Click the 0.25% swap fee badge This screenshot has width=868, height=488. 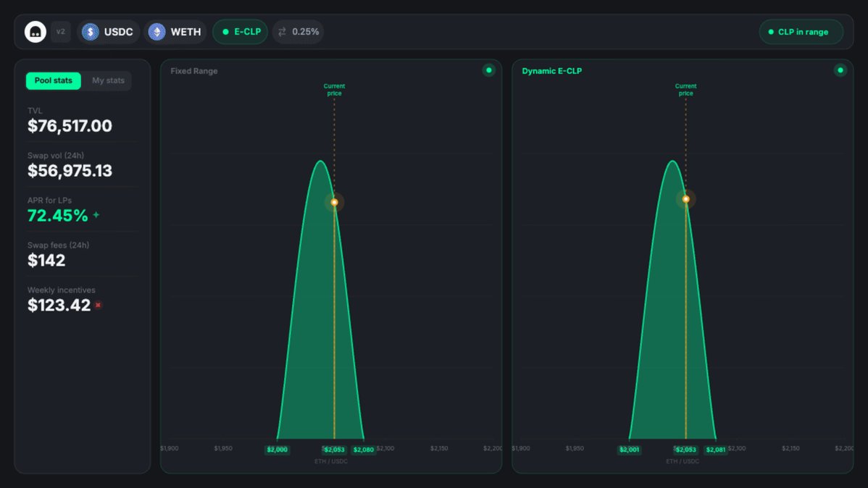point(298,32)
